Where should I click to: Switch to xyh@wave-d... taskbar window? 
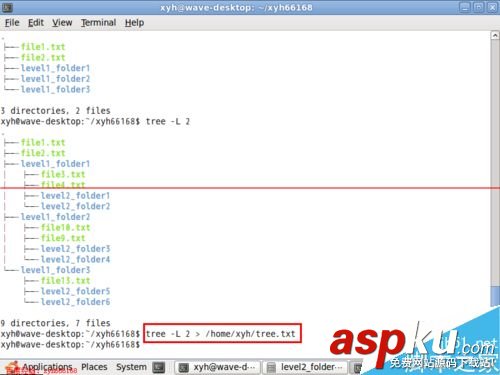point(217,367)
